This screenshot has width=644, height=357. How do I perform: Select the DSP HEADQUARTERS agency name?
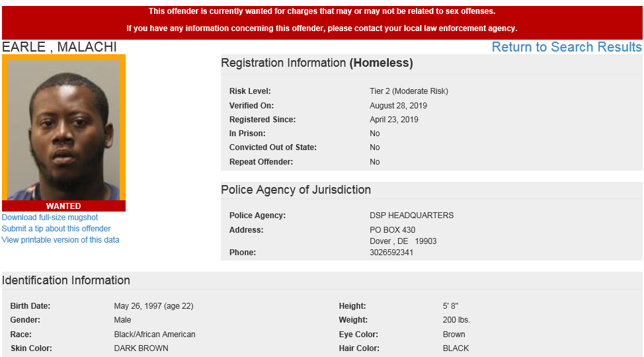pyautogui.click(x=411, y=216)
